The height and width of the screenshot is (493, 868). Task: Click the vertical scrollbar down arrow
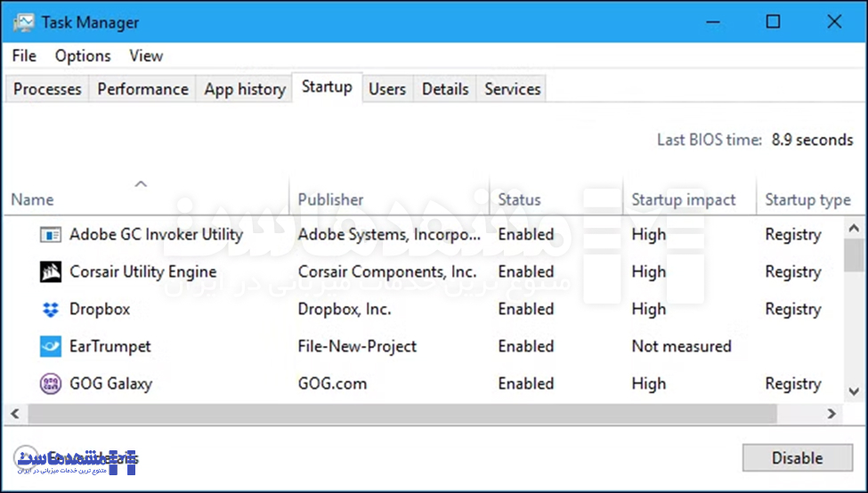tap(854, 392)
